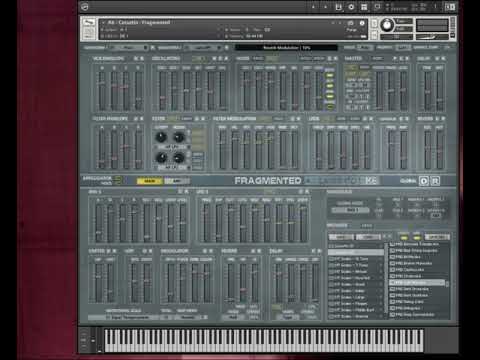
Task: Click the Global R button
Action: 435,181
